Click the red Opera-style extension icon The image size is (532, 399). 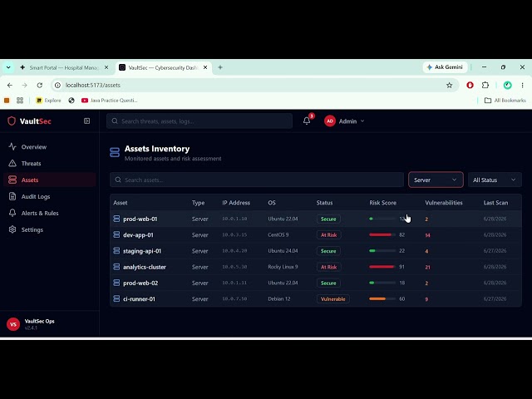pyautogui.click(x=470, y=85)
